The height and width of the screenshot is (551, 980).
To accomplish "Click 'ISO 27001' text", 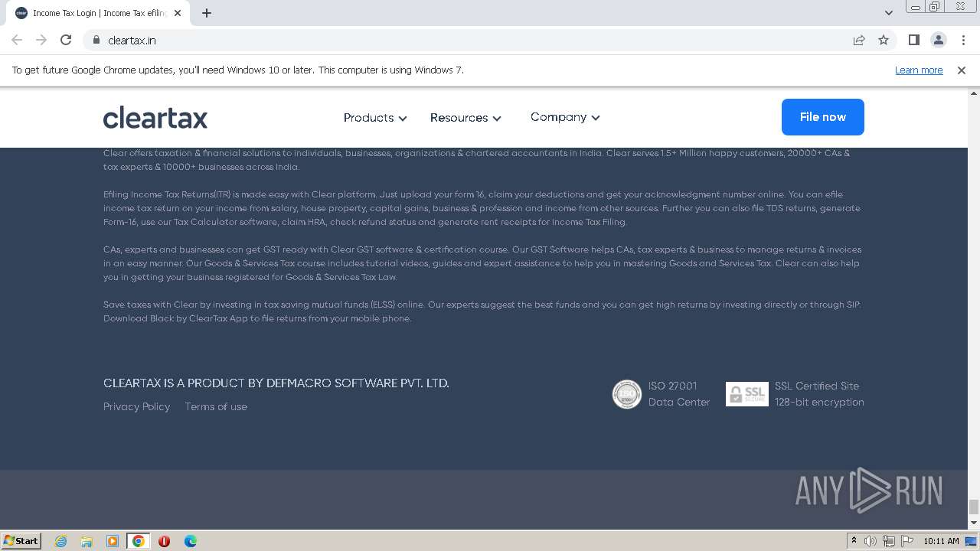I will pyautogui.click(x=672, y=386).
